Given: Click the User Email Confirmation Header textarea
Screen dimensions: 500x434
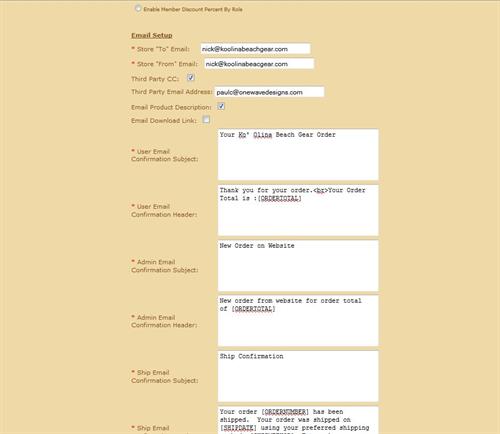Looking at the screenshot, I should point(298,210).
